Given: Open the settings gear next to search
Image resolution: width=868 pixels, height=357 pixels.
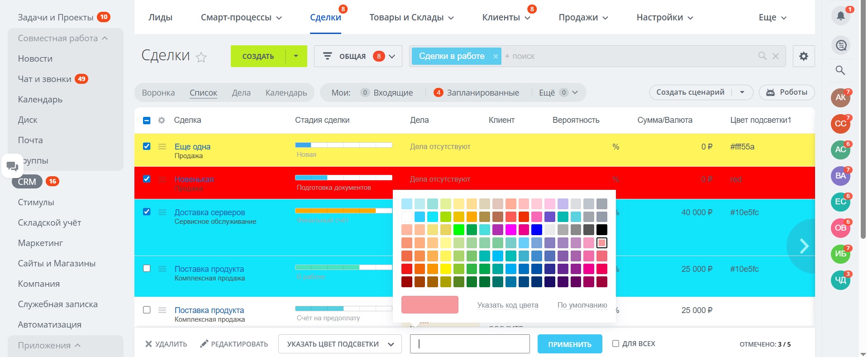Looking at the screenshot, I should 803,56.
